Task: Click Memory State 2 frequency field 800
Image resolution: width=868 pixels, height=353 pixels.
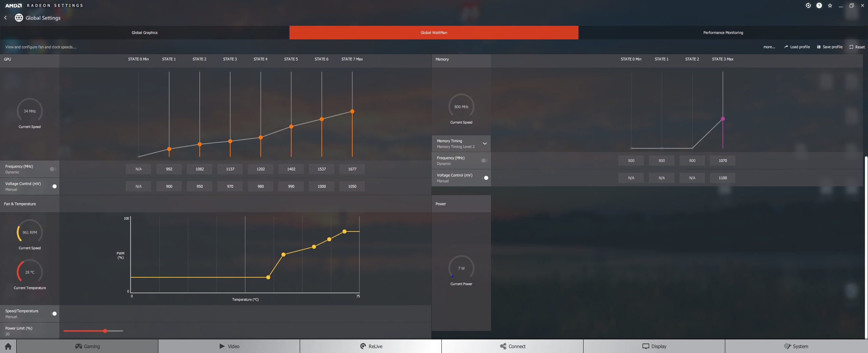Action: 692,161
